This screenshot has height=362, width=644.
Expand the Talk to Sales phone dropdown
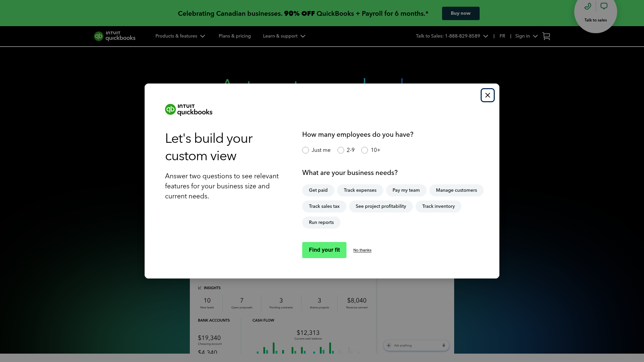[x=452, y=36]
